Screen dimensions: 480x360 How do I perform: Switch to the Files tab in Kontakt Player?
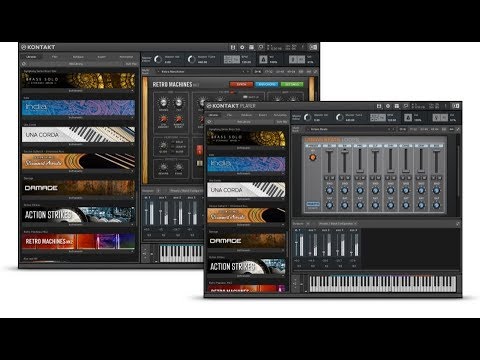[x=230, y=115]
